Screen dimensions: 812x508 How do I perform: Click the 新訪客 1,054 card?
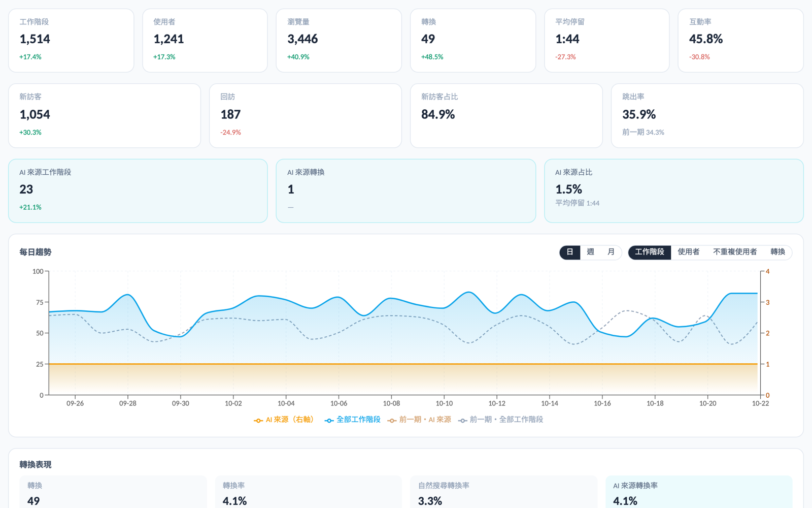(105, 116)
